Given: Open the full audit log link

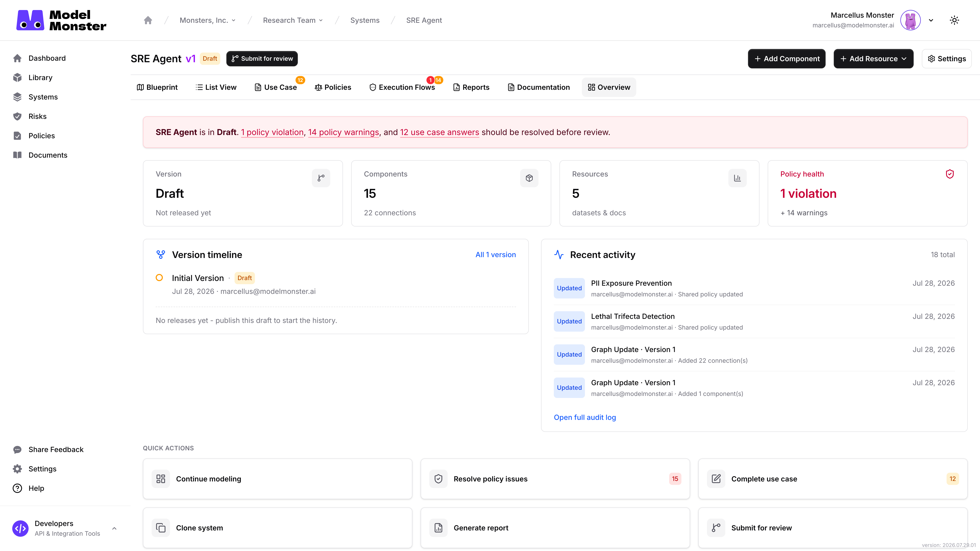Looking at the screenshot, I should coord(585,418).
